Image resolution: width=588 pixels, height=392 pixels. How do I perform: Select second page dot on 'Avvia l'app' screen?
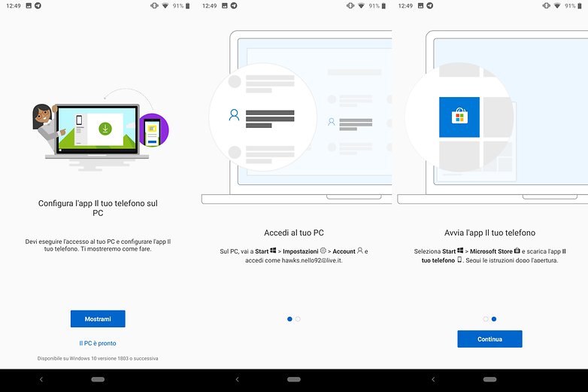pos(494,319)
